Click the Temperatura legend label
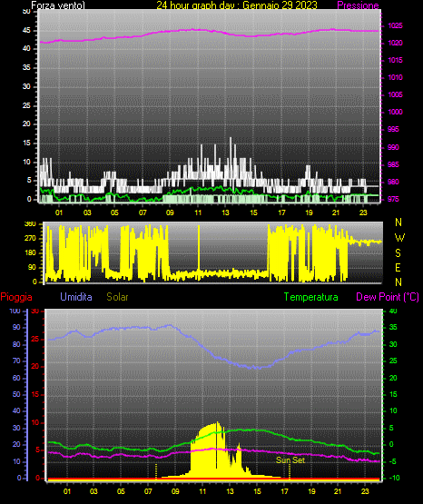The width and height of the screenshot is (423, 504). click(x=311, y=297)
